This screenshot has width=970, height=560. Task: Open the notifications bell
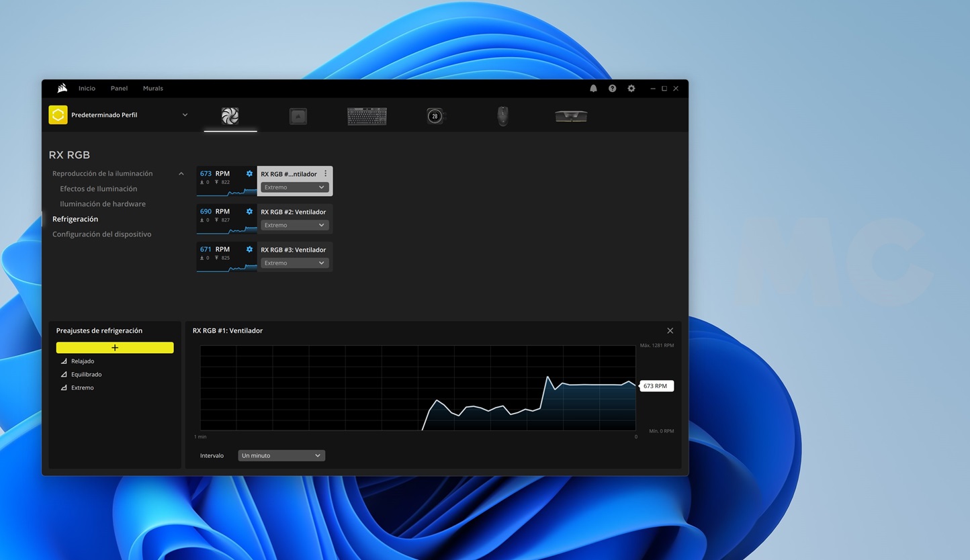point(593,89)
